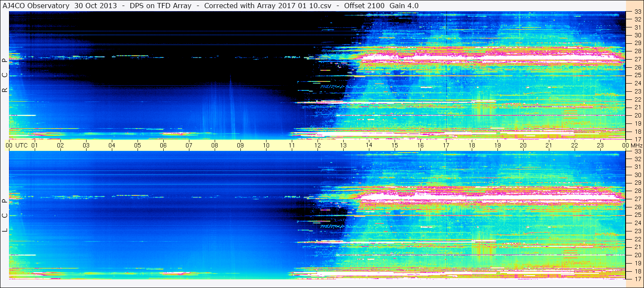Select the 14 hour label on time axis
This screenshot has height=288, width=644.
coord(369,145)
